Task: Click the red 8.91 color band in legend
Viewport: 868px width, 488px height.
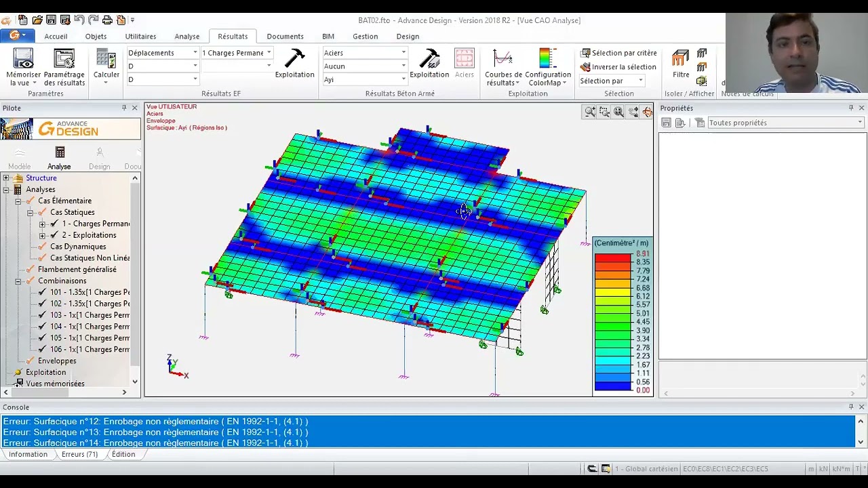Action: coord(613,258)
